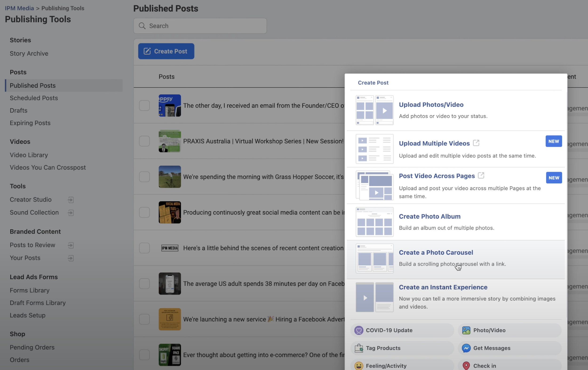Click the Get Messages messenger icon

tap(466, 348)
